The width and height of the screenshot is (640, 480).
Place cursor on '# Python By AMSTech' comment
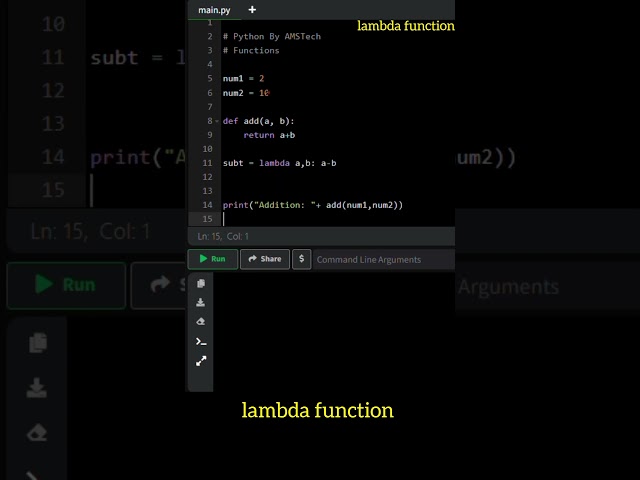coord(272,37)
